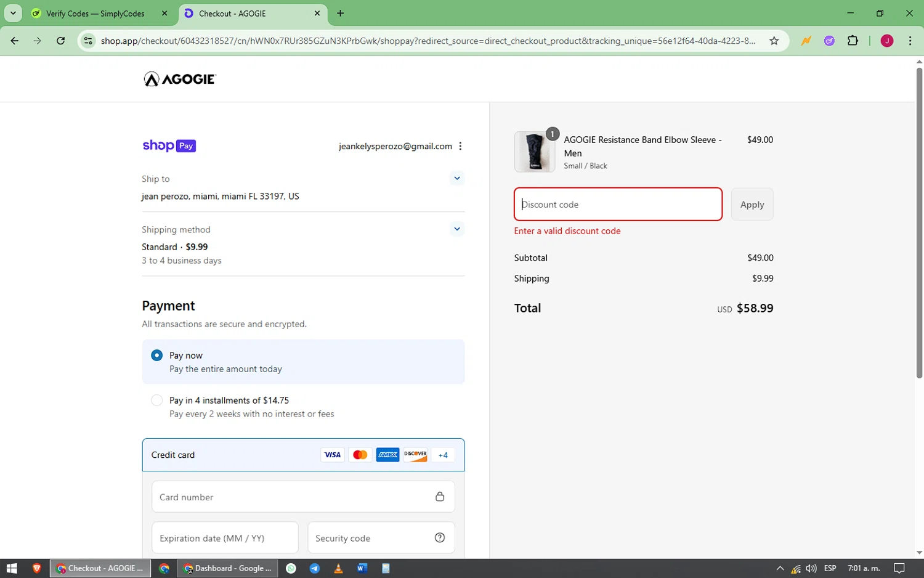Click the Credit card payment header

303,455
